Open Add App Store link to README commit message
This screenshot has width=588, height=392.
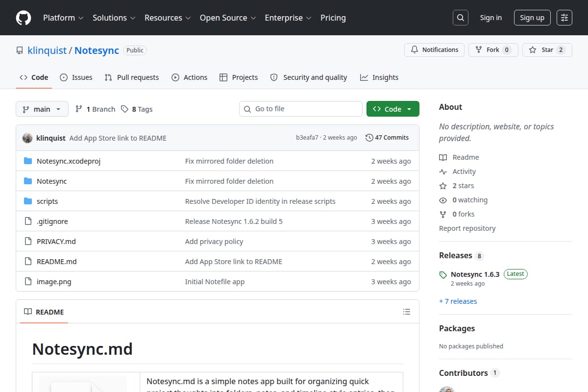[x=118, y=138]
